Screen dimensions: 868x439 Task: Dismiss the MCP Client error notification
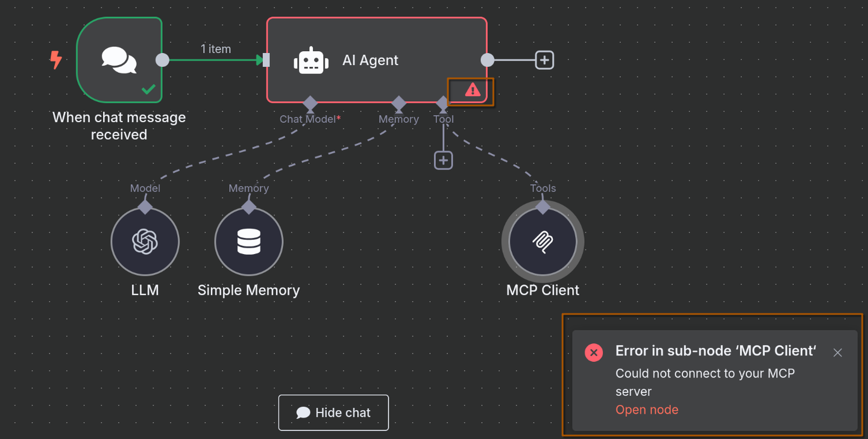[x=837, y=352]
